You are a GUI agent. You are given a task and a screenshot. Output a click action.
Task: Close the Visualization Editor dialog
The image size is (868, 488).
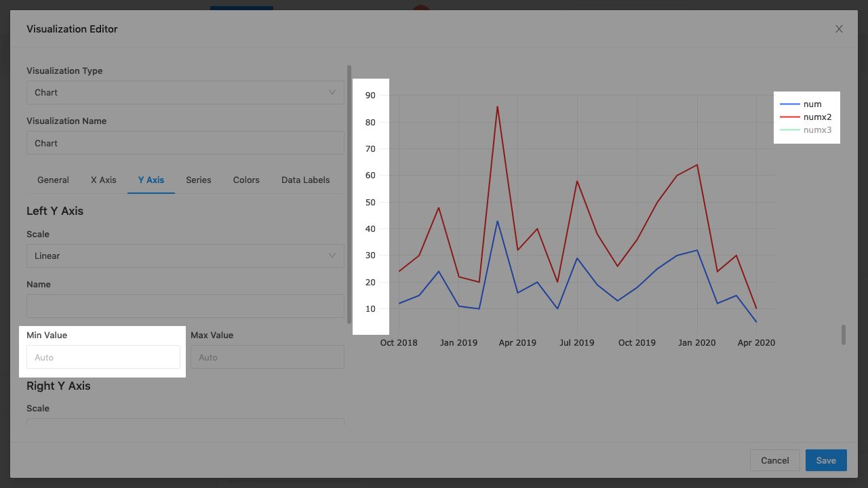click(839, 29)
